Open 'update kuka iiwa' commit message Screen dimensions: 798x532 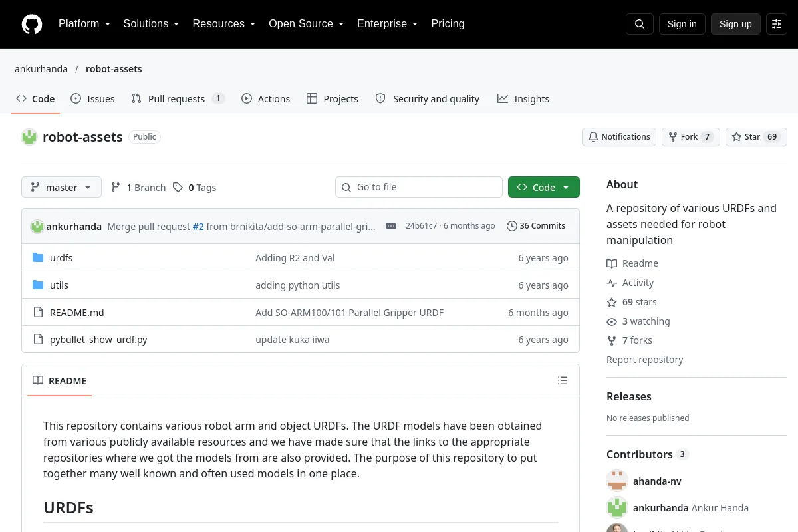tap(293, 340)
